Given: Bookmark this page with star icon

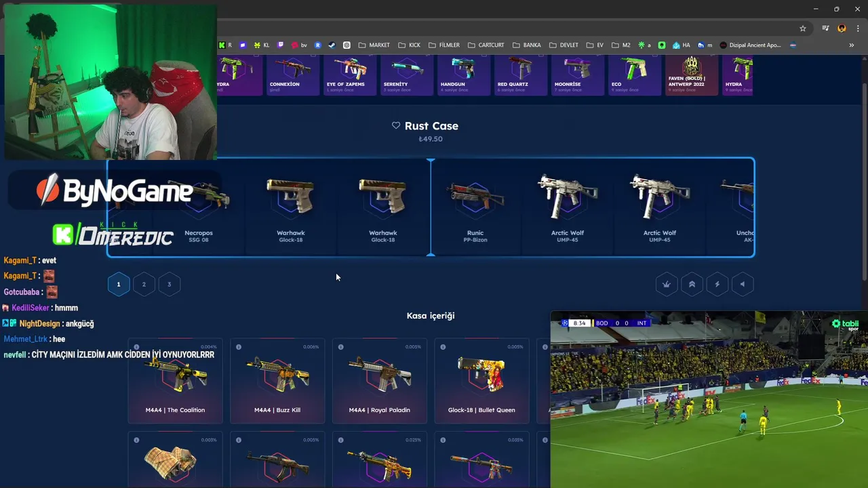Looking at the screenshot, I should [x=803, y=28].
